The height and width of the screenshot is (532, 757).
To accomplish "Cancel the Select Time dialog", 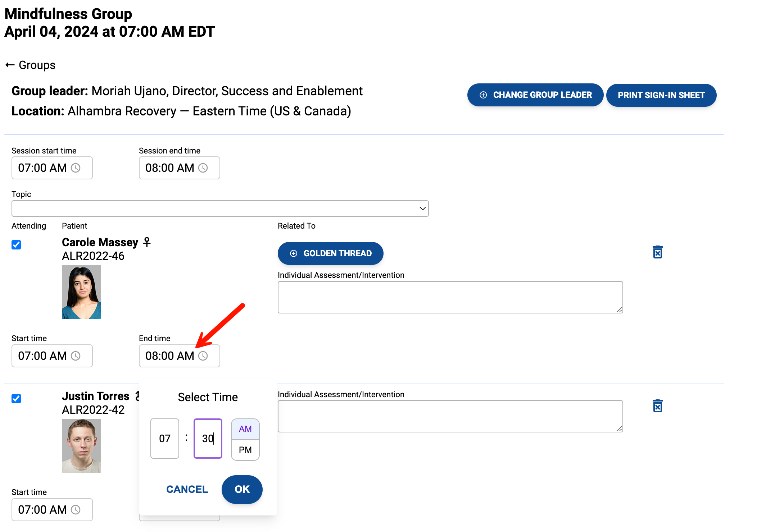I will coord(187,489).
